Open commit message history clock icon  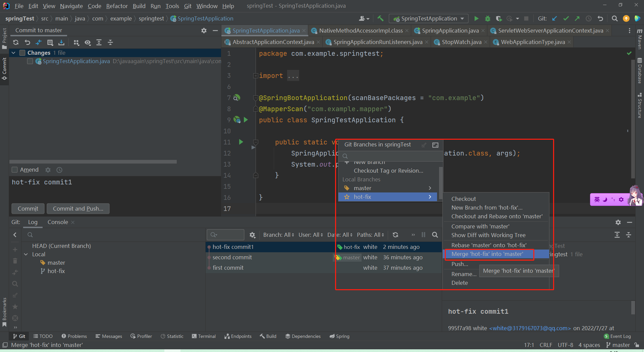(x=59, y=170)
